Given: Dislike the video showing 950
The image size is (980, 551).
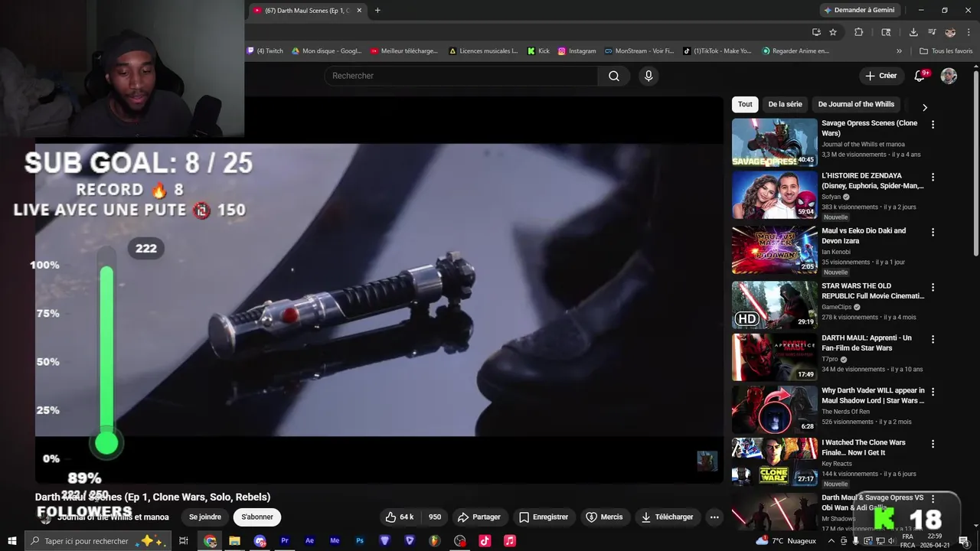Looking at the screenshot, I should click(x=434, y=517).
